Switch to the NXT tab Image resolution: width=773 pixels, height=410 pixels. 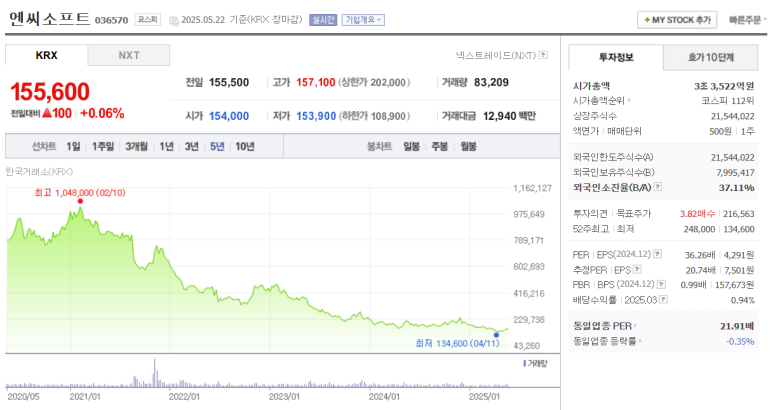(x=129, y=55)
